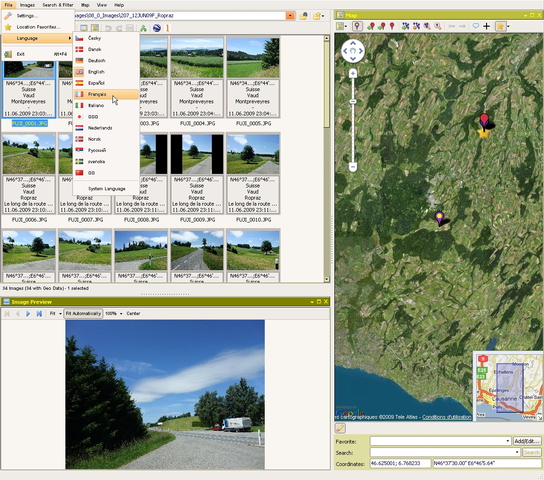Open map type dropdown in Map panel
The height and width of the screenshot is (480, 544).
pyautogui.click(x=341, y=26)
